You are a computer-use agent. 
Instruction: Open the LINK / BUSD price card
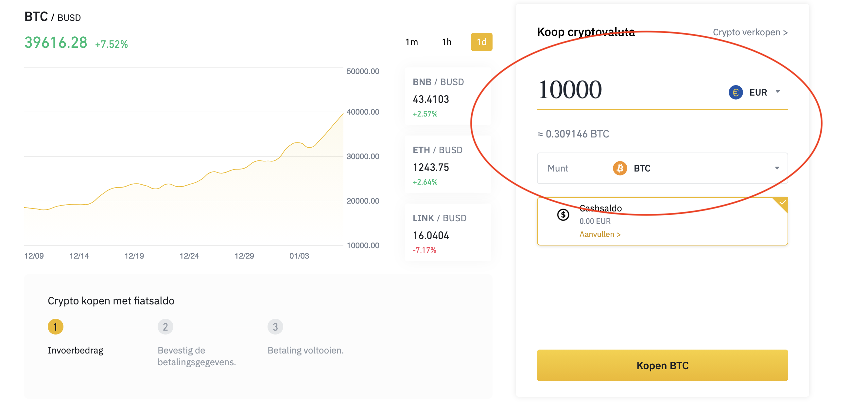pyautogui.click(x=448, y=233)
